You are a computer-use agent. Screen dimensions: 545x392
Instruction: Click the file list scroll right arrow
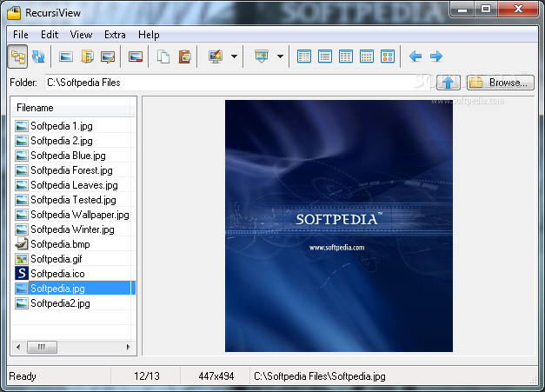(129, 347)
